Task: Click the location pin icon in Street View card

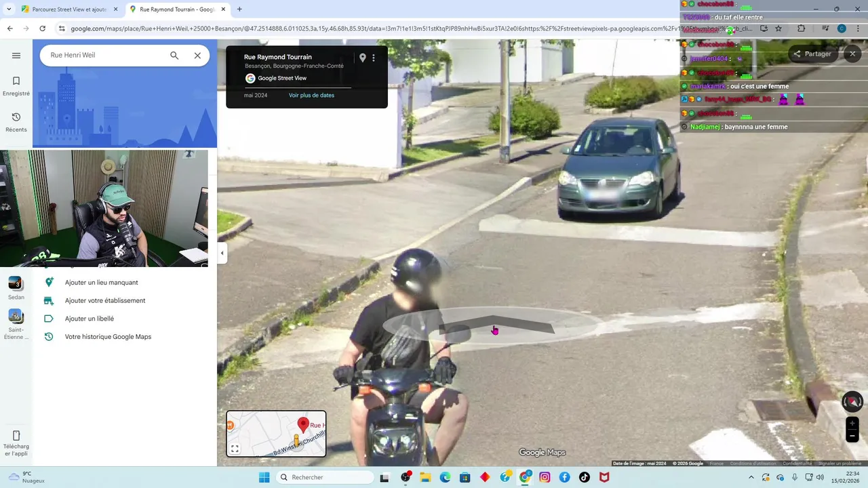Action: [x=363, y=58]
